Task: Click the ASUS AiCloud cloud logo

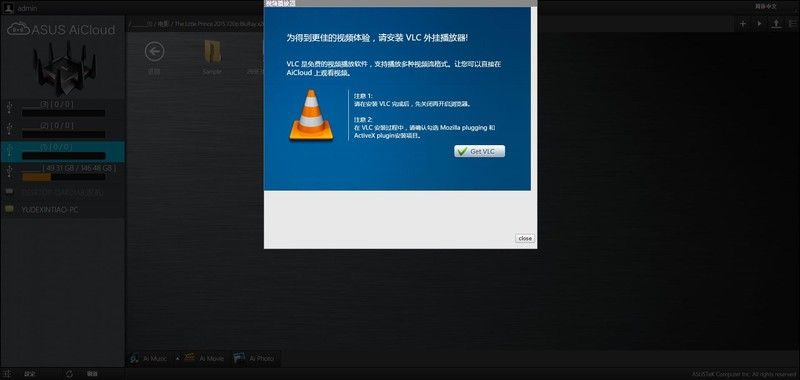Action: coord(19,29)
